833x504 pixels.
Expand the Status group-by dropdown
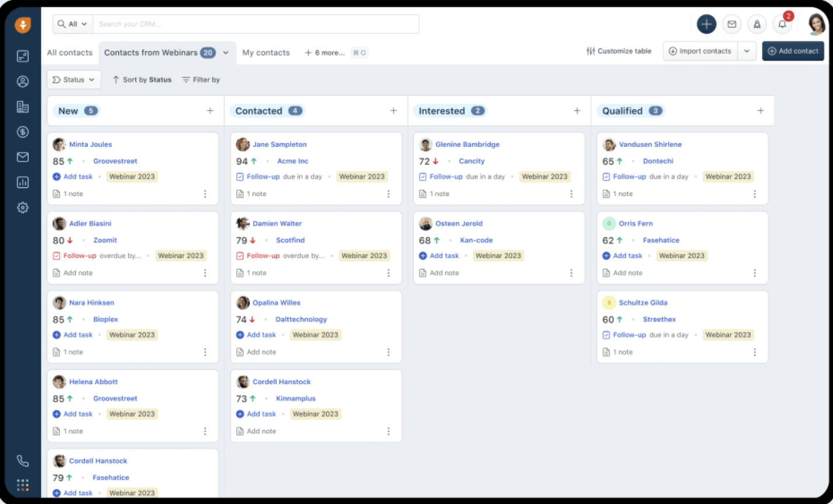tap(74, 80)
